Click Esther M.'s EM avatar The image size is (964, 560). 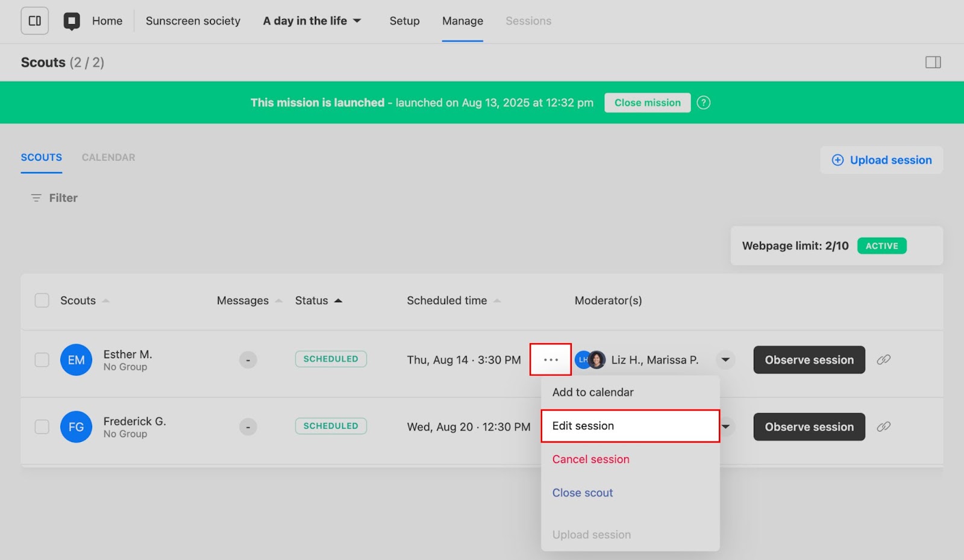pyautogui.click(x=76, y=359)
